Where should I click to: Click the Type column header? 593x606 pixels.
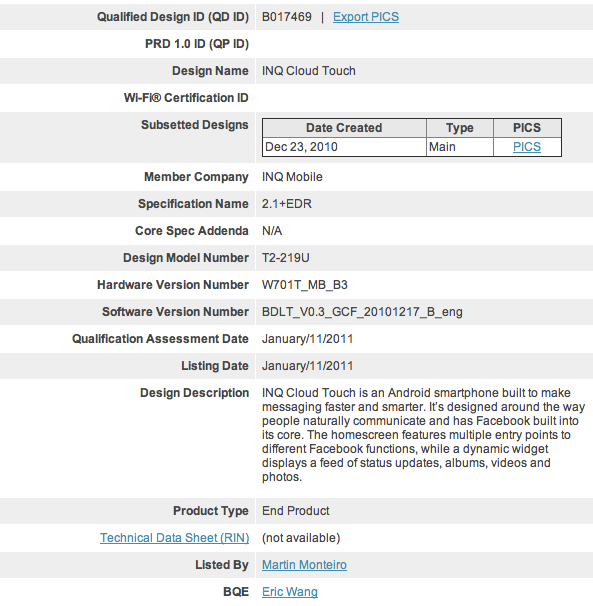(x=460, y=128)
